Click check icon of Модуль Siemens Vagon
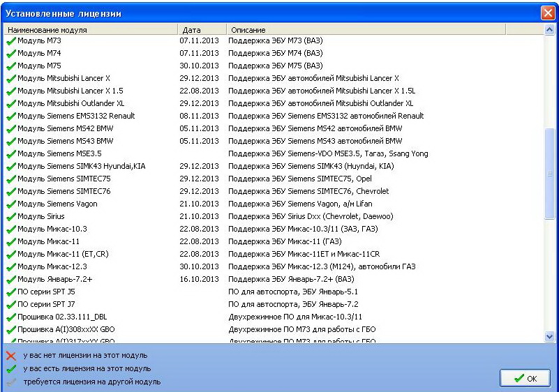 pyautogui.click(x=11, y=204)
